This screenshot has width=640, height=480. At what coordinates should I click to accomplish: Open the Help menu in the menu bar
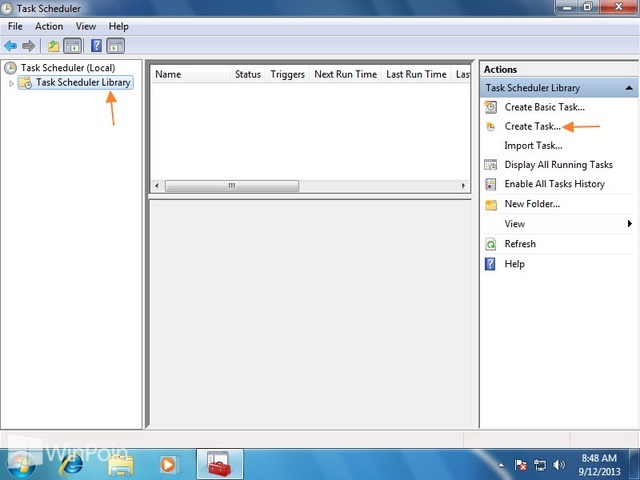tap(118, 27)
